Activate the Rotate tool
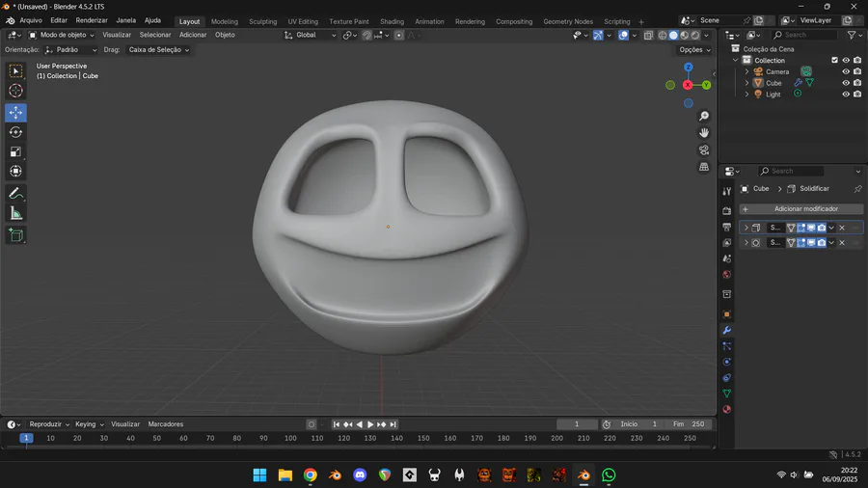This screenshot has width=868, height=488. (15, 132)
